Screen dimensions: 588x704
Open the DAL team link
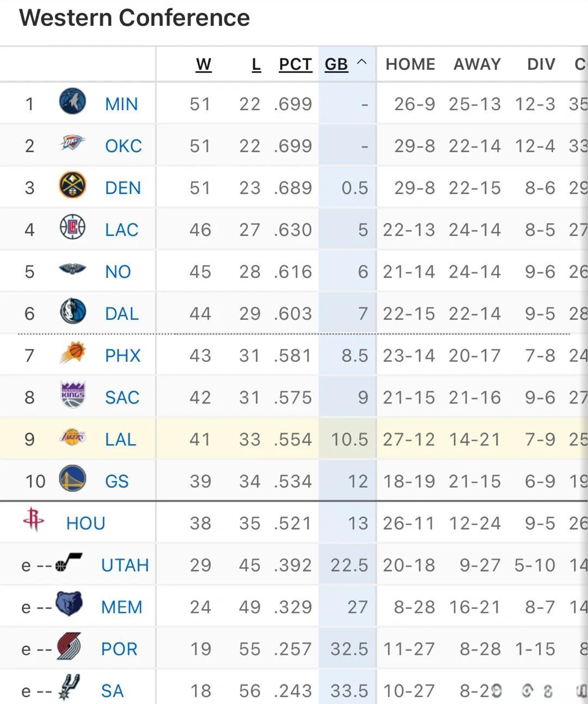[121, 313]
